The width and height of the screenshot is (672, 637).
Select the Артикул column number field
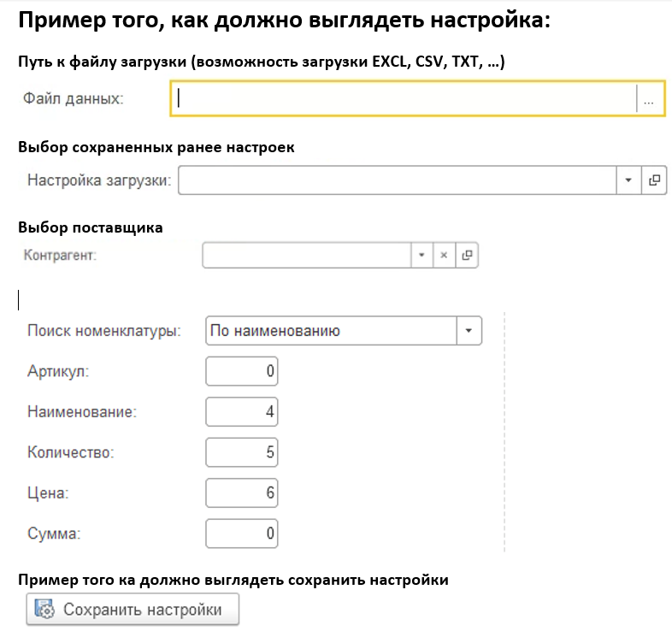[x=242, y=372]
